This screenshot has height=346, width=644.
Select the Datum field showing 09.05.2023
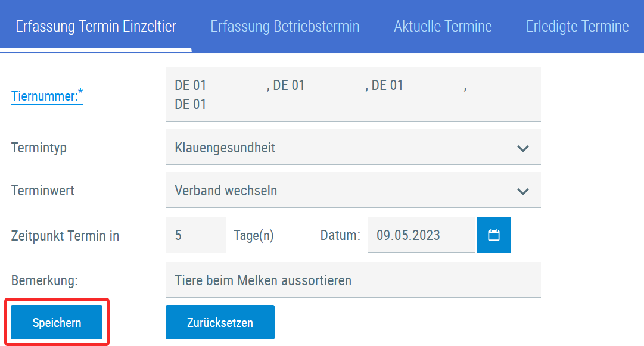coord(420,235)
